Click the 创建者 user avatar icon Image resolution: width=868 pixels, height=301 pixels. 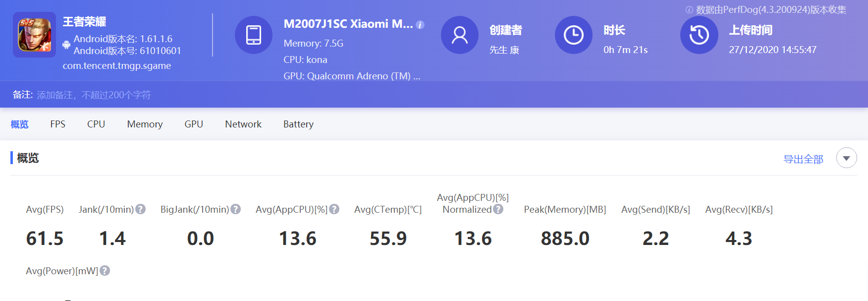460,35
